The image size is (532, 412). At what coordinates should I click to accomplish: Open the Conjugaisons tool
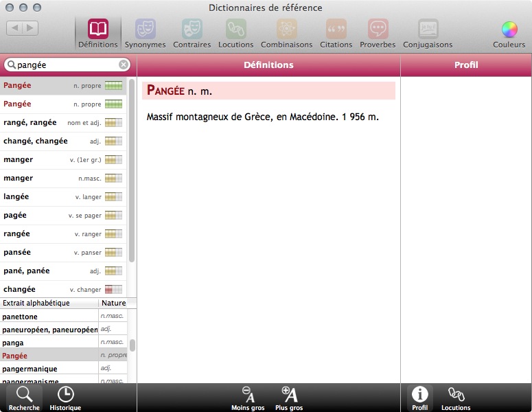tap(428, 33)
